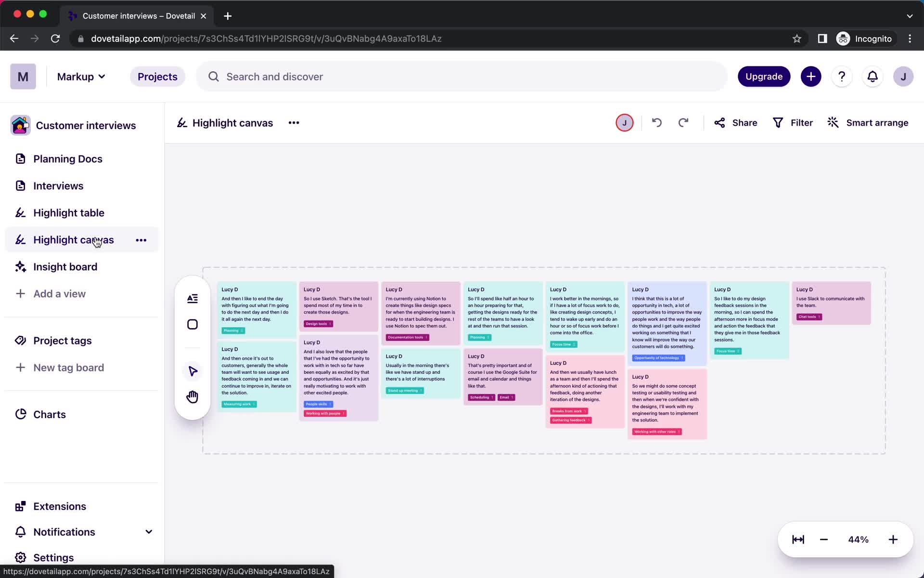The height and width of the screenshot is (578, 924).
Task: Click the Upgrade button
Action: pyautogui.click(x=764, y=76)
